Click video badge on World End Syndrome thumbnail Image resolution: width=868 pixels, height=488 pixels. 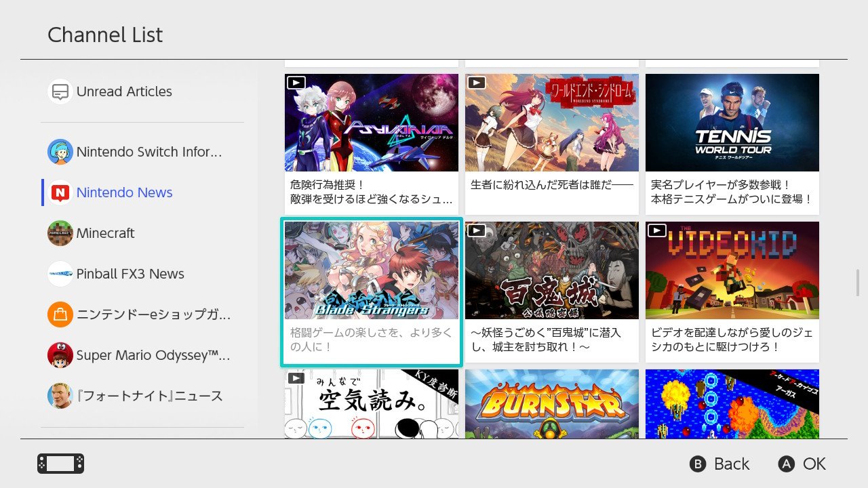(x=477, y=82)
